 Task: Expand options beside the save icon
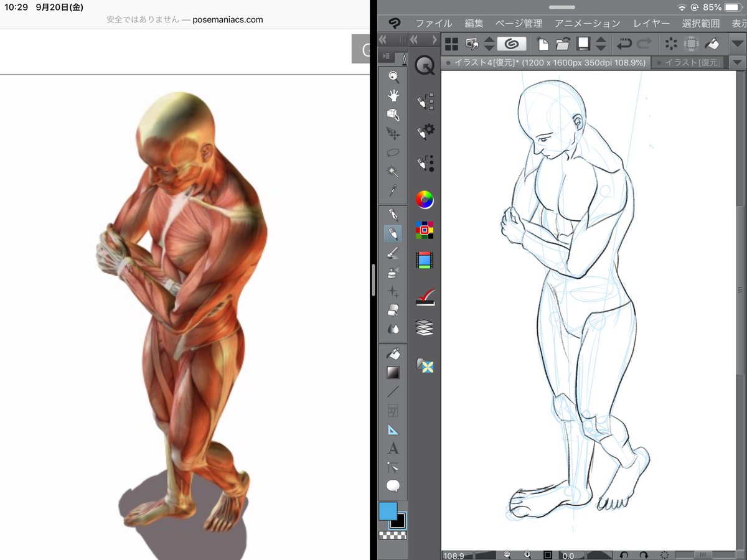pos(601,44)
